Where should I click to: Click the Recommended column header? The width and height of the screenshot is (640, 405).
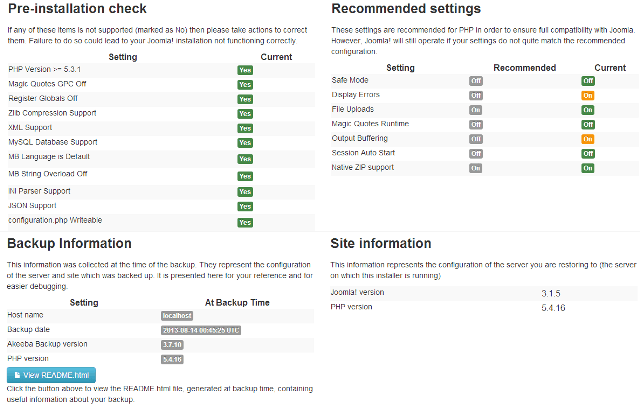coord(524,68)
